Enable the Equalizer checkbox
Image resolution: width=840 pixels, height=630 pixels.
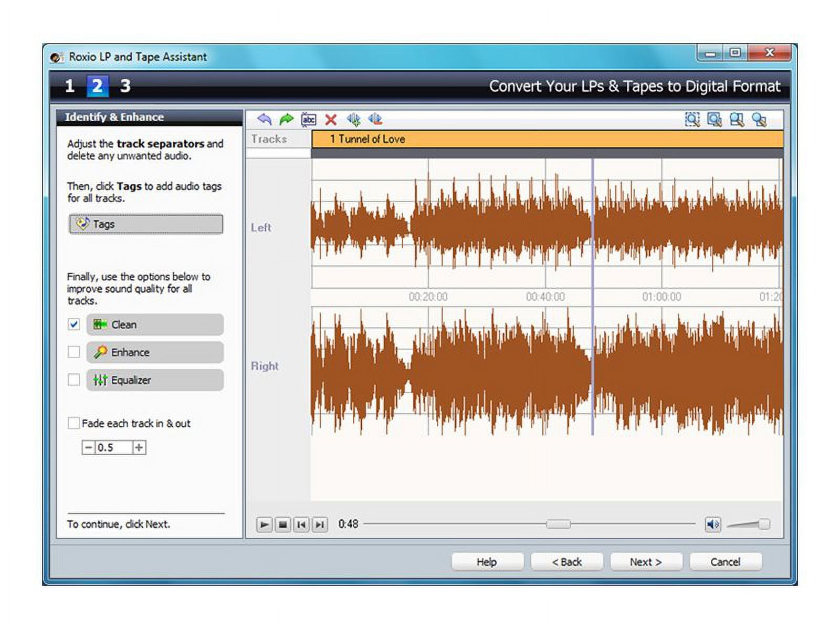(x=74, y=380)
